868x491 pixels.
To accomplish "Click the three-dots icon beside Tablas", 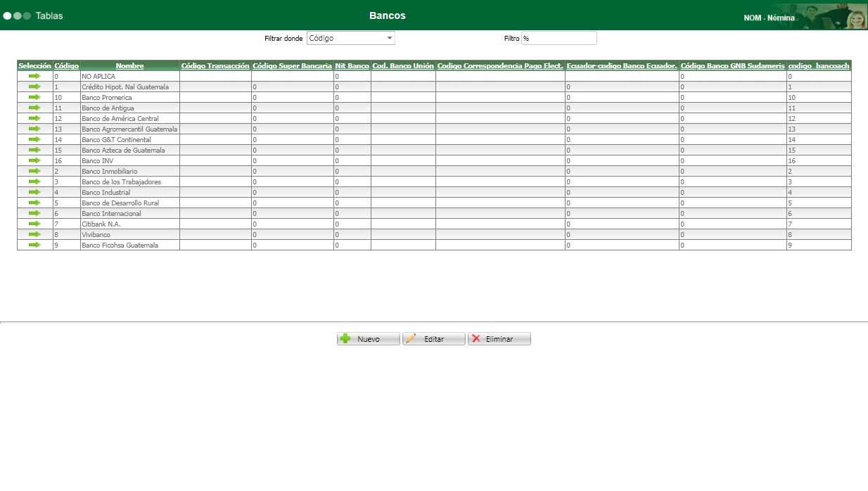I will 17,15.
